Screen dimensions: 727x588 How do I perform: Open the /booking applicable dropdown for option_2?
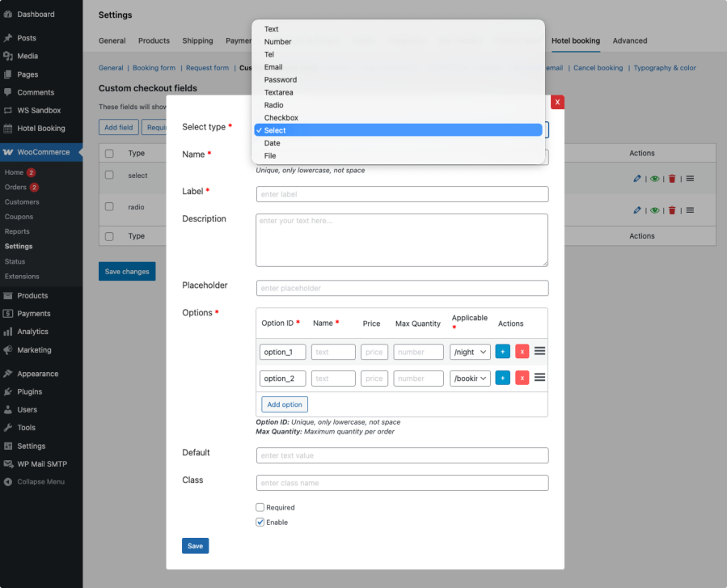(470, 378)
